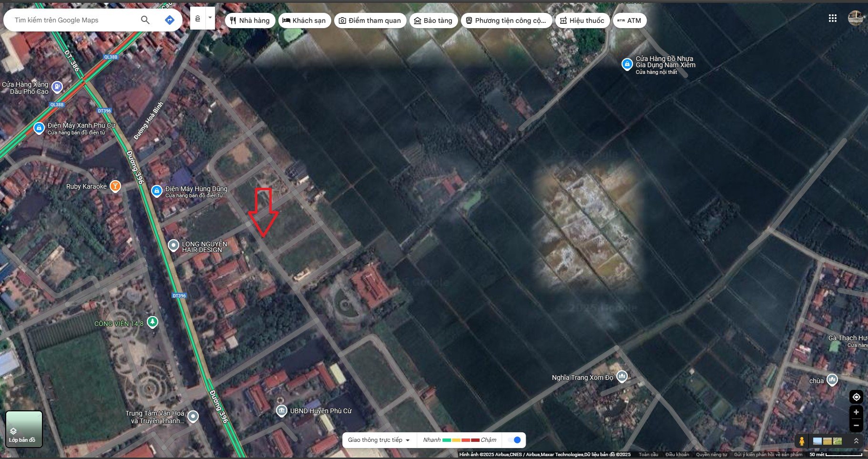Open the Lớp bản đồ layers thumbnail

tap(24, 429)
